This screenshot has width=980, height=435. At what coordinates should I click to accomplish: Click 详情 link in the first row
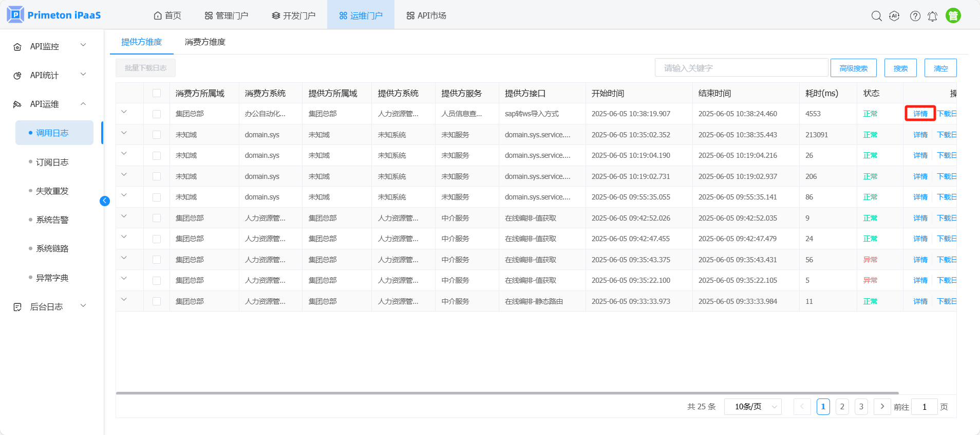click(x=920, y=114)
